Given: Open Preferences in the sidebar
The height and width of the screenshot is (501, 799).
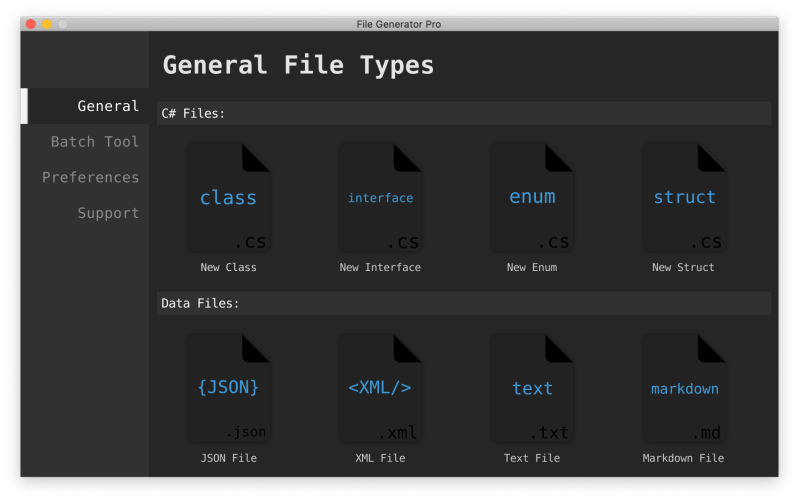Looking at the screenshot, I should click(x=85, y=177).
